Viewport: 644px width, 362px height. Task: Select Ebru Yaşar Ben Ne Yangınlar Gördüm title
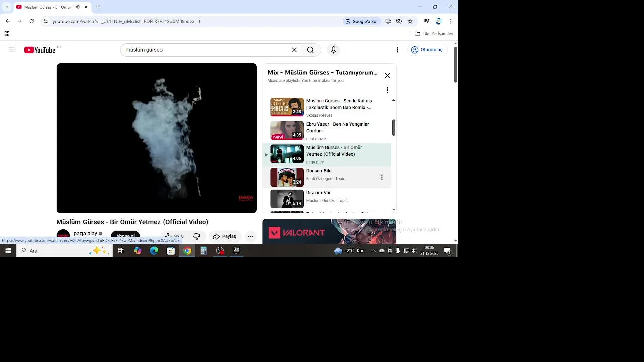pyautogui.click(x=338, y=127)
